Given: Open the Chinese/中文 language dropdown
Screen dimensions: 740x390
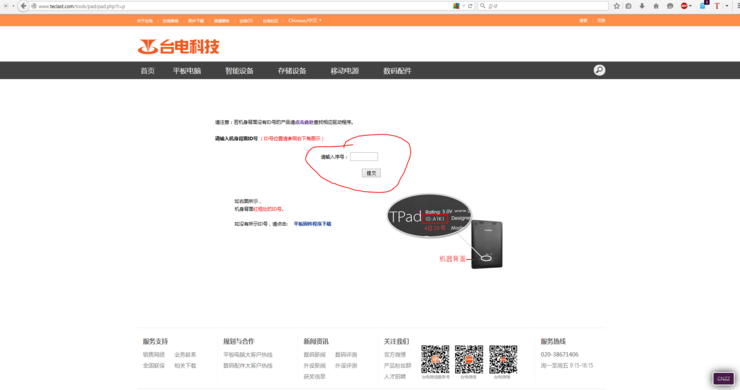Looking at the screenshot, I should (x=305, y=20).
